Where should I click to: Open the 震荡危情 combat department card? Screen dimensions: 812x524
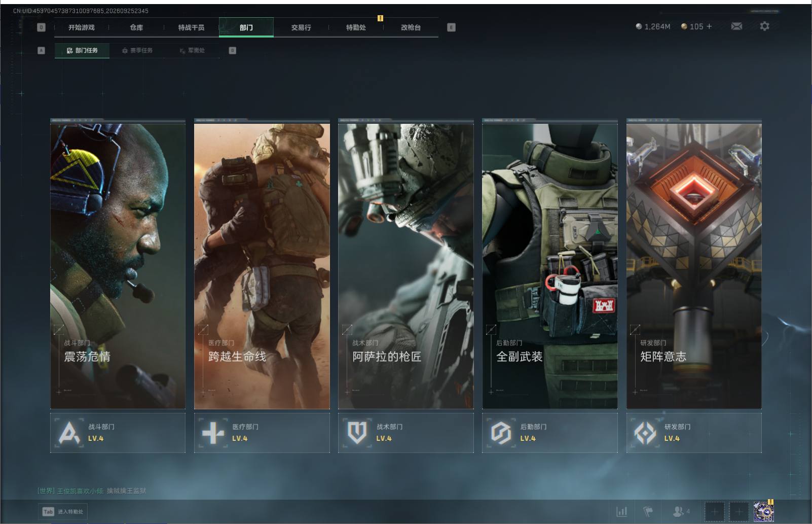point(118,264)
